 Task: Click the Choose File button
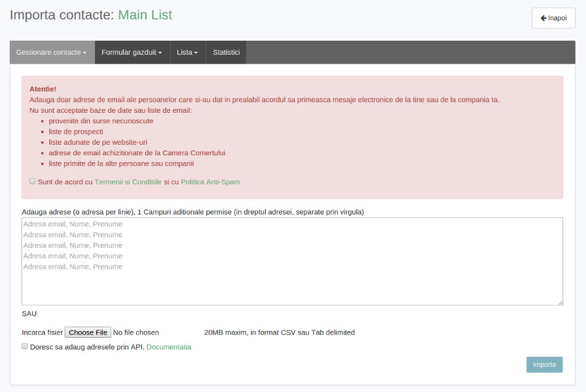pyautogui.click(x=88, y=332)
